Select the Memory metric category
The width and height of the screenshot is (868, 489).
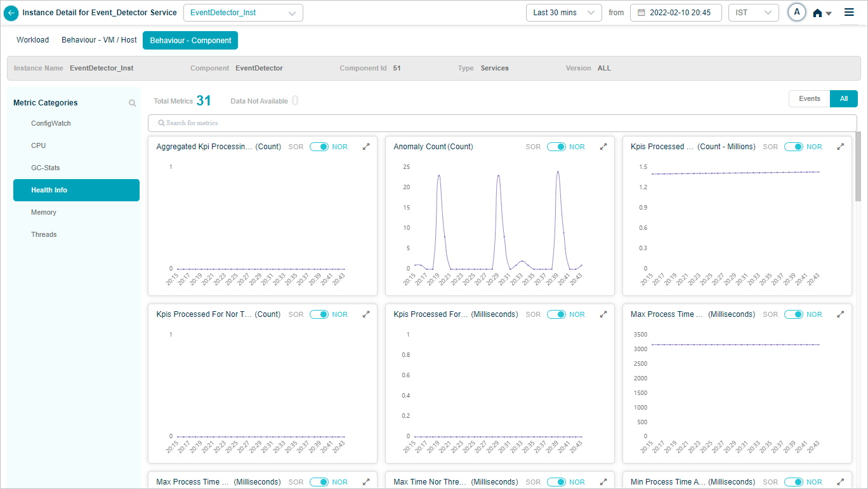coord(44,212)
